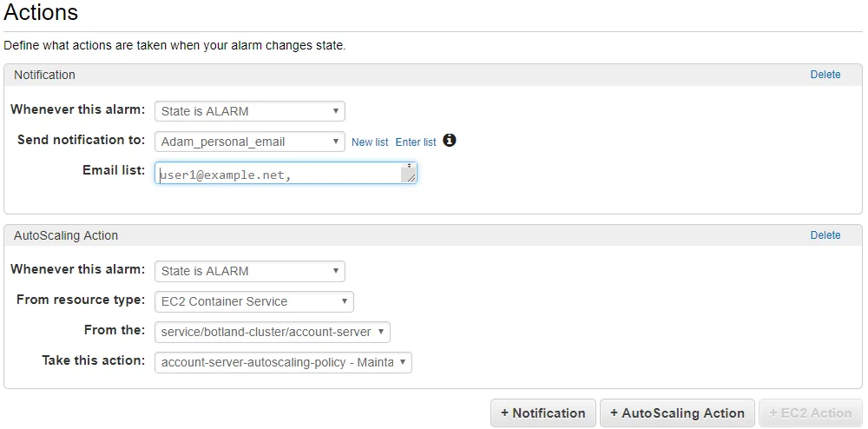Open the 'Send notification to' dropdown
Screen dimensions: 868x429
[250, 142]
